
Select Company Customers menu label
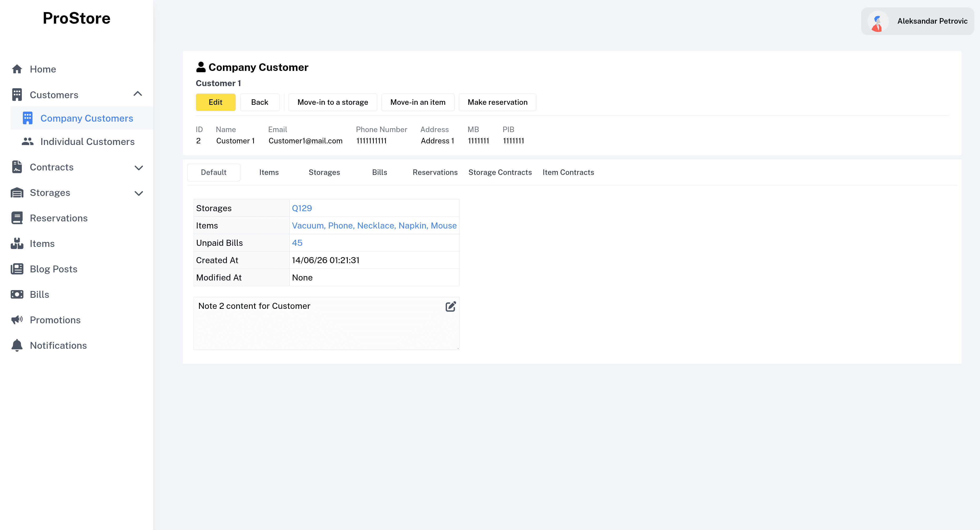[87, 118]
